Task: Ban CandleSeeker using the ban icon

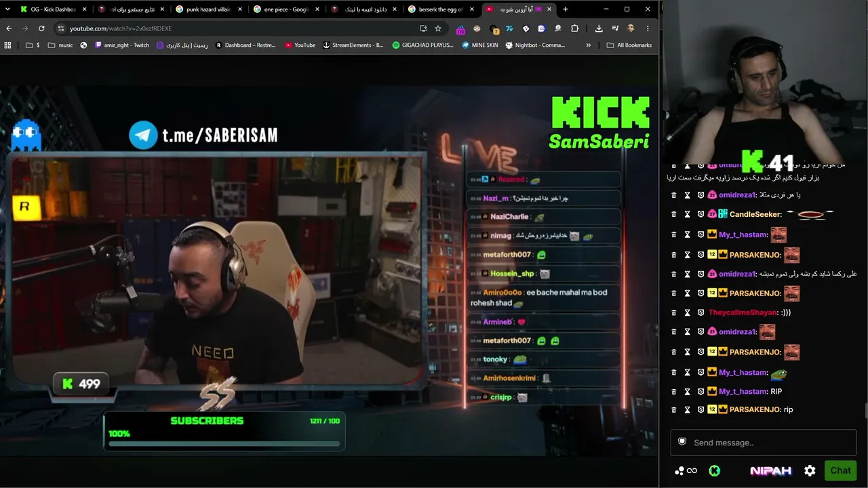Action: click(x=701, y=214)
